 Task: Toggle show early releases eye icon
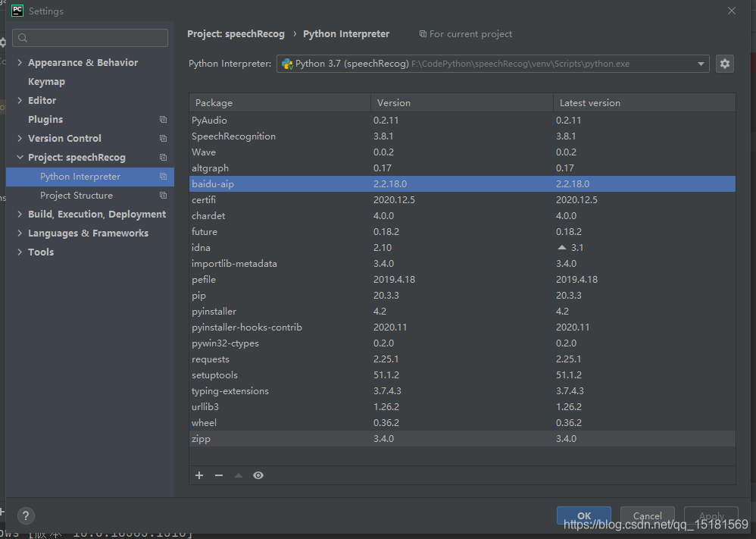tap(258, 475)
